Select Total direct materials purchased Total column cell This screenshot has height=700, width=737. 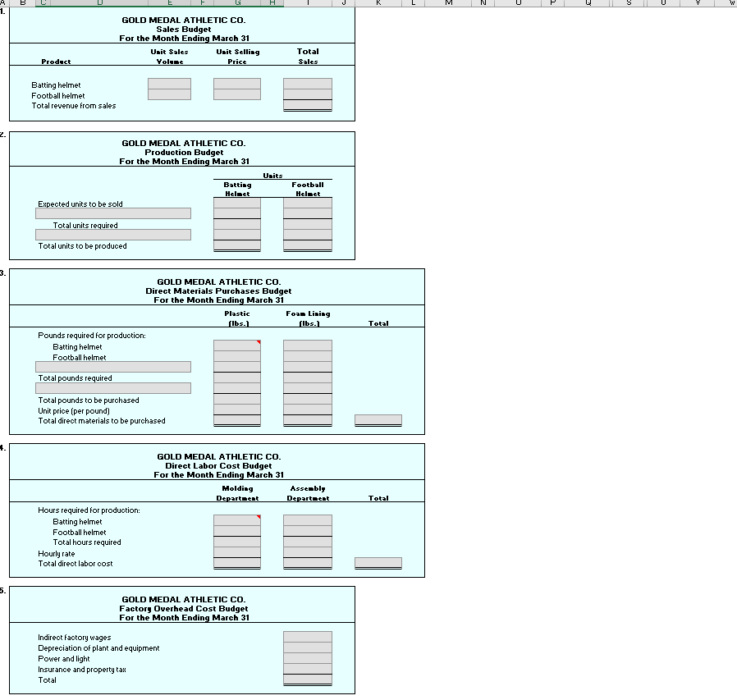378,420
